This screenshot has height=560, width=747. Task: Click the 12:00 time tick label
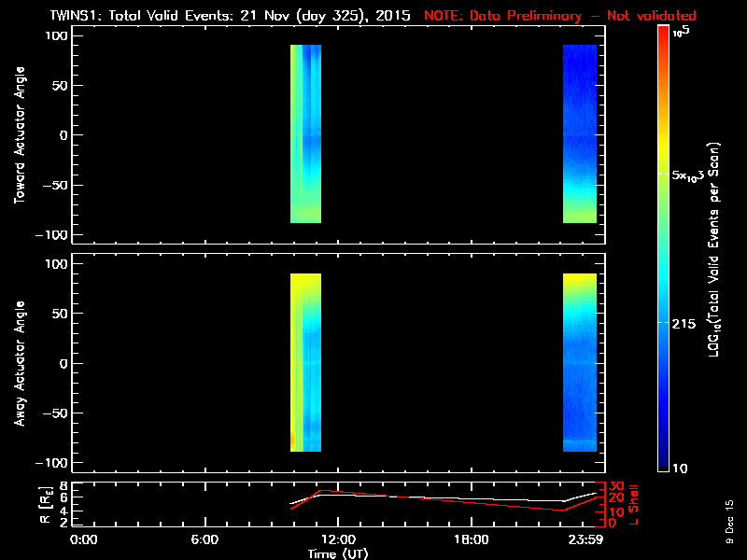(336, 539)
